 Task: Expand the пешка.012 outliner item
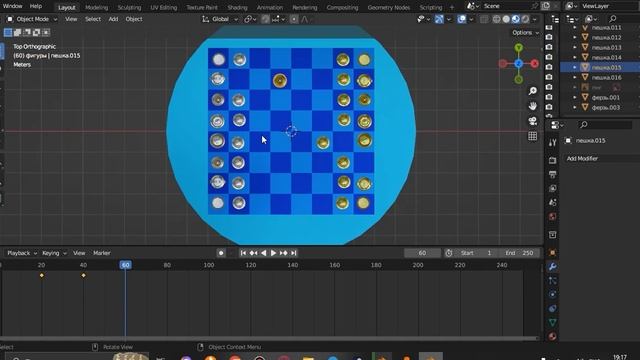[575, 38]
